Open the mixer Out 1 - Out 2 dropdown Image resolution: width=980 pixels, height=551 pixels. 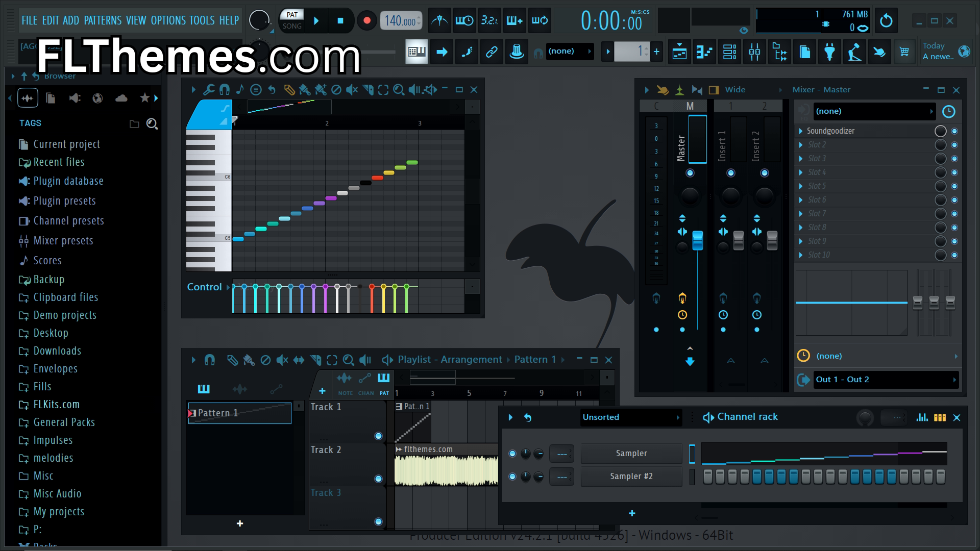tap(886, 380)
